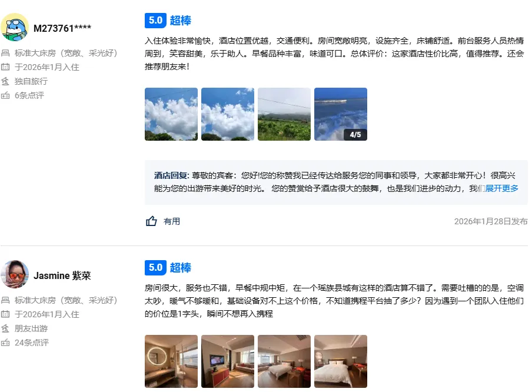Click calendar icon beside first 于2026年1月入住

5,67
